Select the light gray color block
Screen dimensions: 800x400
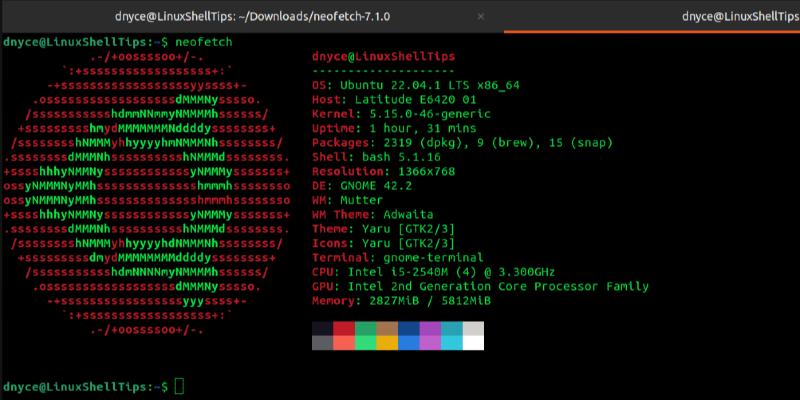coord(473,328)
